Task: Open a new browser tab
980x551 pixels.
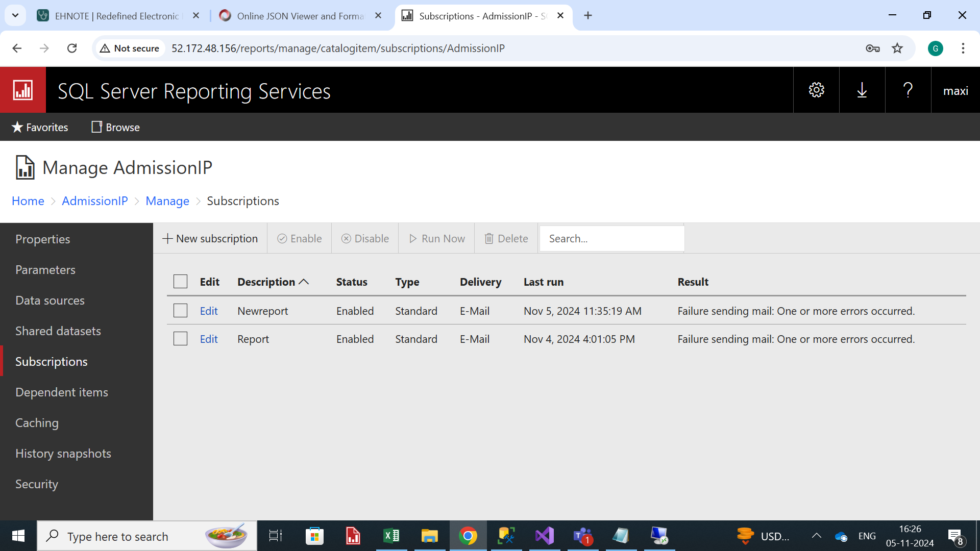Action: [588, 16]
